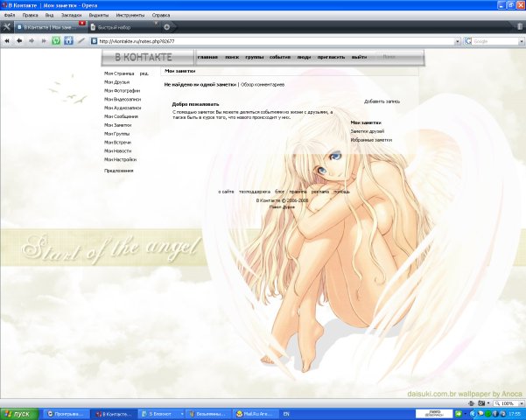Open Избранные заметки link
Image resolution: width=526 pixels, height=420 pixels.
pyautogui.click(x=371, y=140)
